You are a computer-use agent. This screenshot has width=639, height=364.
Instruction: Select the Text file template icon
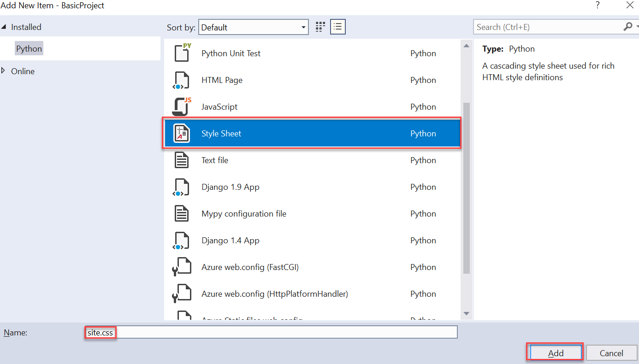coord(182,160)
